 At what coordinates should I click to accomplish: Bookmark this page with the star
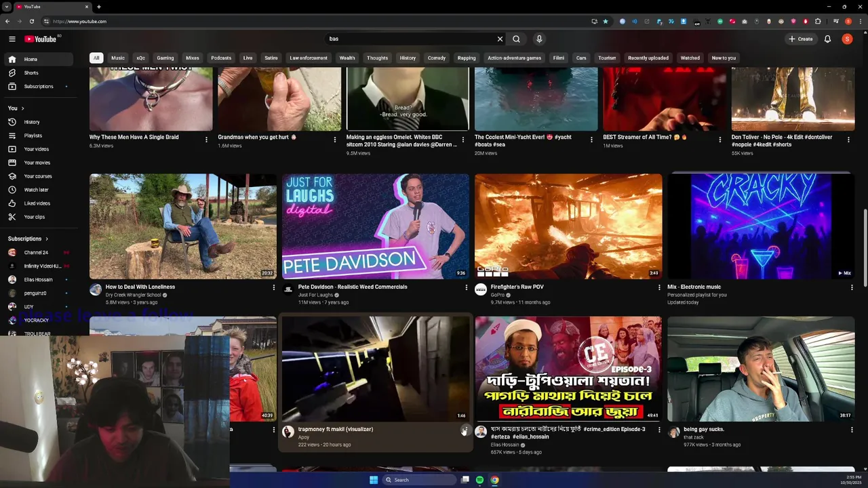click(x=606, y=21)
